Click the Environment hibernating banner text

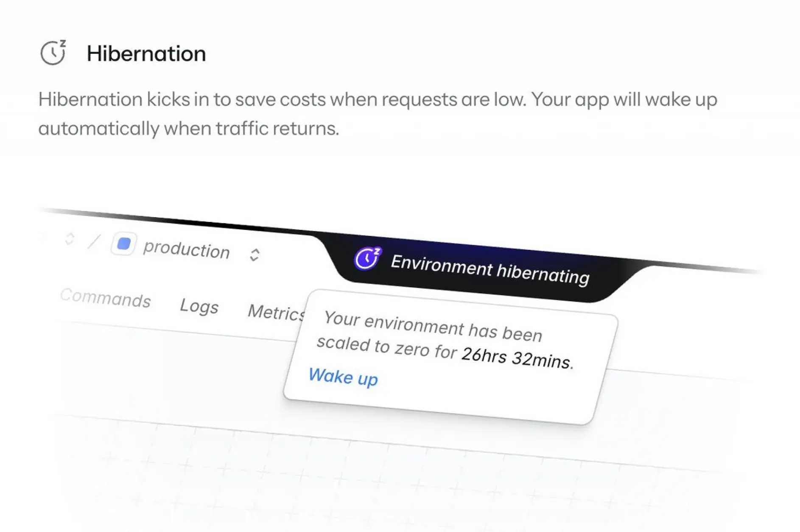click(x=490, y=269)
